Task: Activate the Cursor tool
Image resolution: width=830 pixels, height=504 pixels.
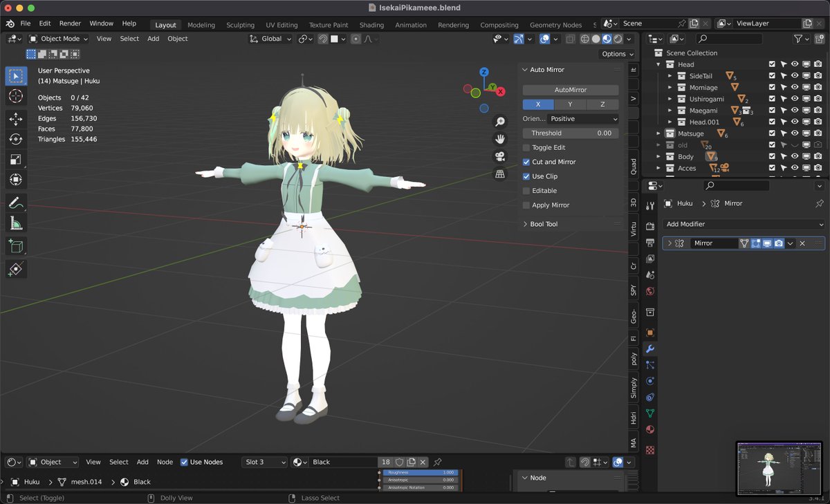Action: click(16, 96)
